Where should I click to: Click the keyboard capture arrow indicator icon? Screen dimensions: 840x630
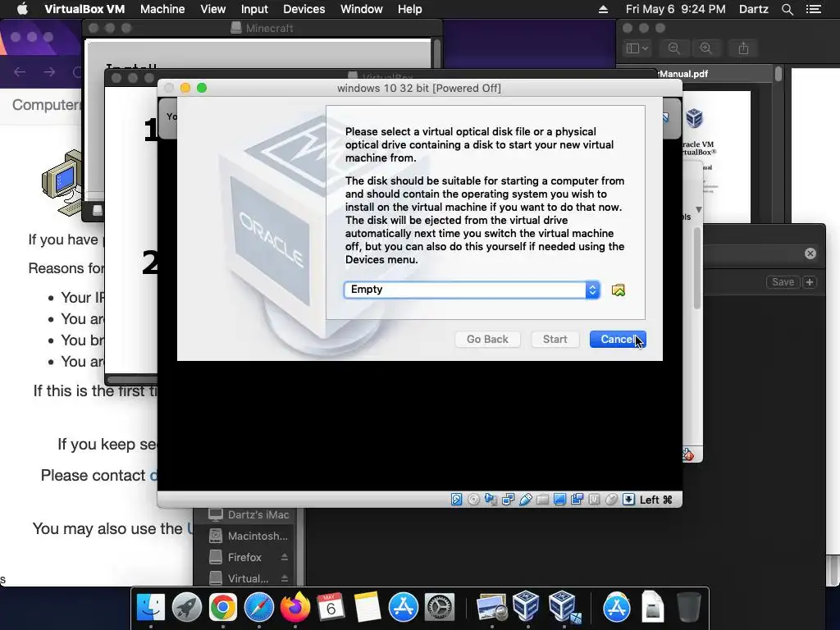pyautogui.click(x=628, y=500)
